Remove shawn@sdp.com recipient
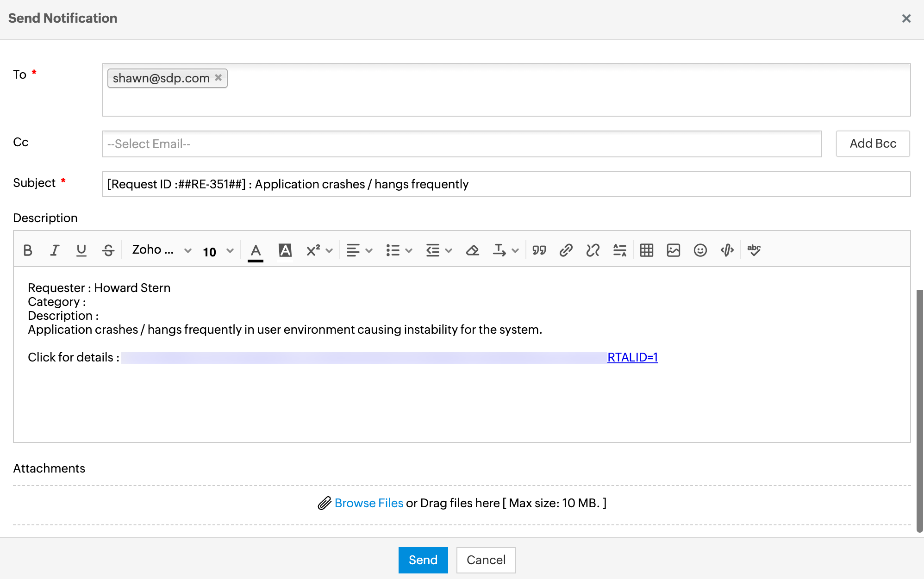 (x=219, y=78)
